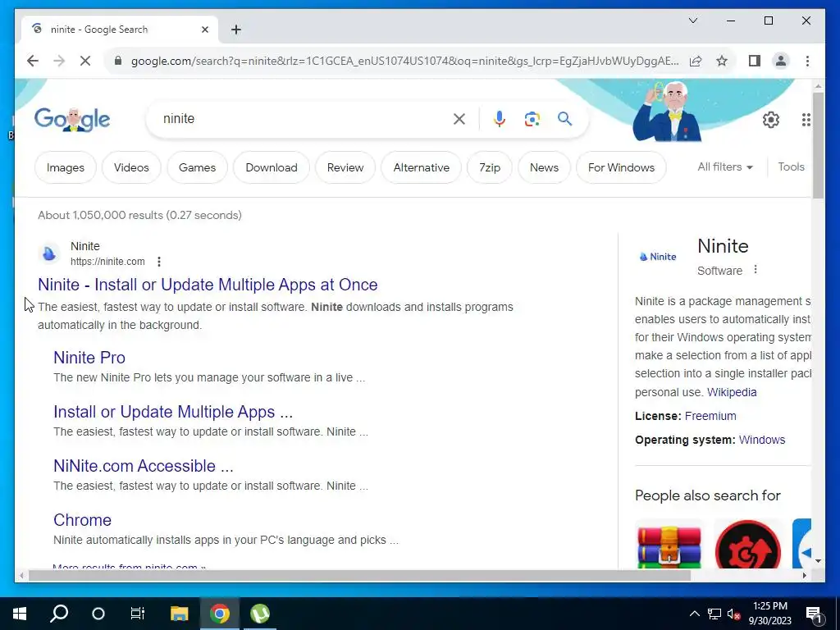
Task: Open the taskbar clock and date
Action: click(x=769, y=614)
